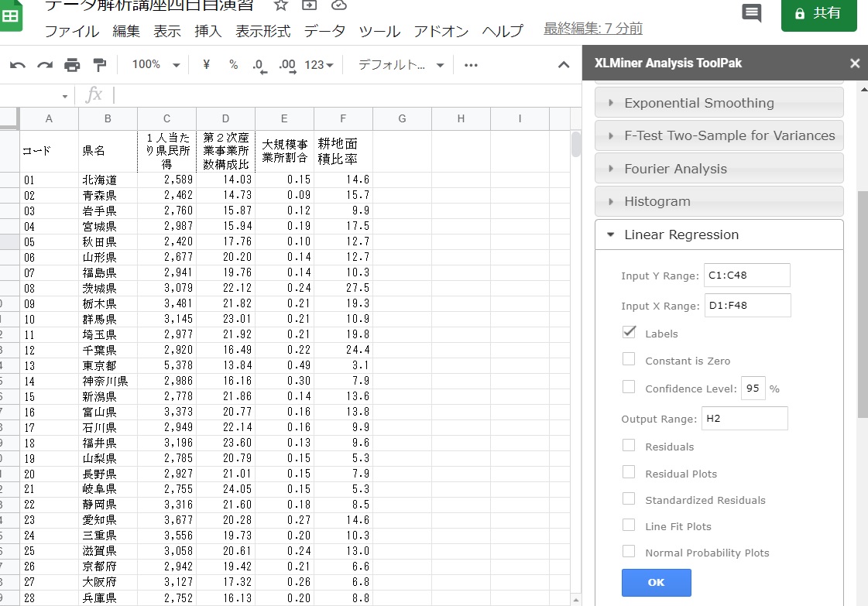This screenshot has height=606, width=868.
Task: Enable the Confidence Level checkbox
Action: (629, 387)
